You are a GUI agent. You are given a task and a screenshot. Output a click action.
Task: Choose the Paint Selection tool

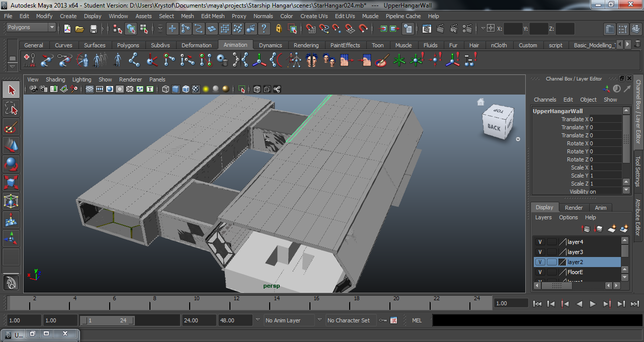11,127
